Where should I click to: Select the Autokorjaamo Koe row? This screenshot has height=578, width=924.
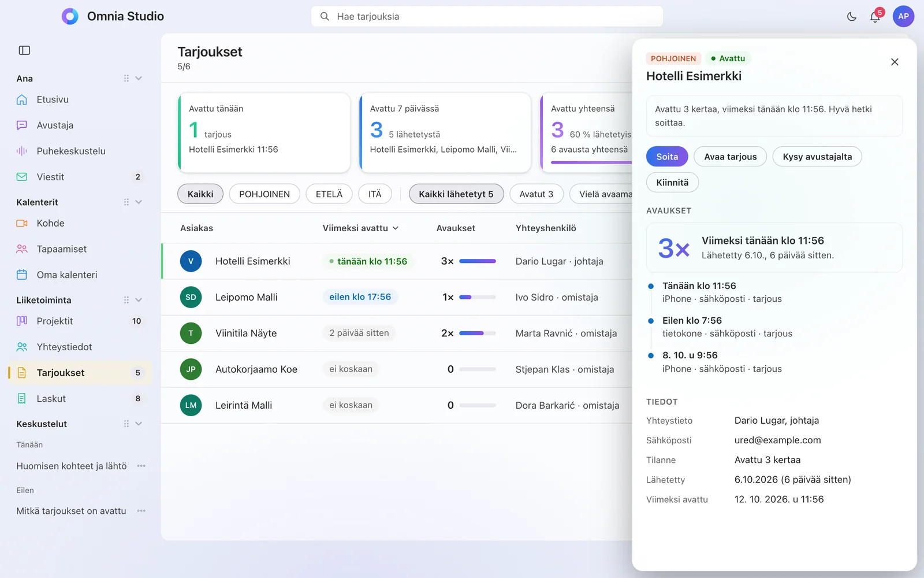[397, 369]
